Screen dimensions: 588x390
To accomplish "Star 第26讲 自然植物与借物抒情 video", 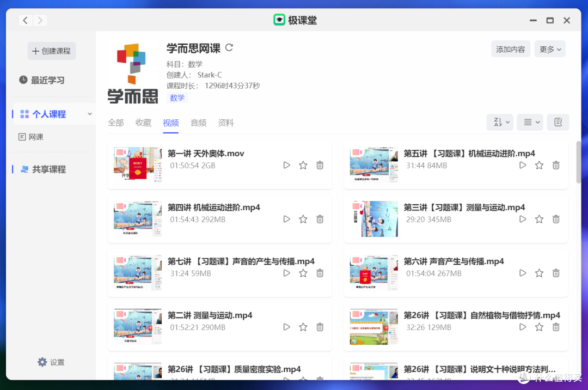I will pos(539,327).
